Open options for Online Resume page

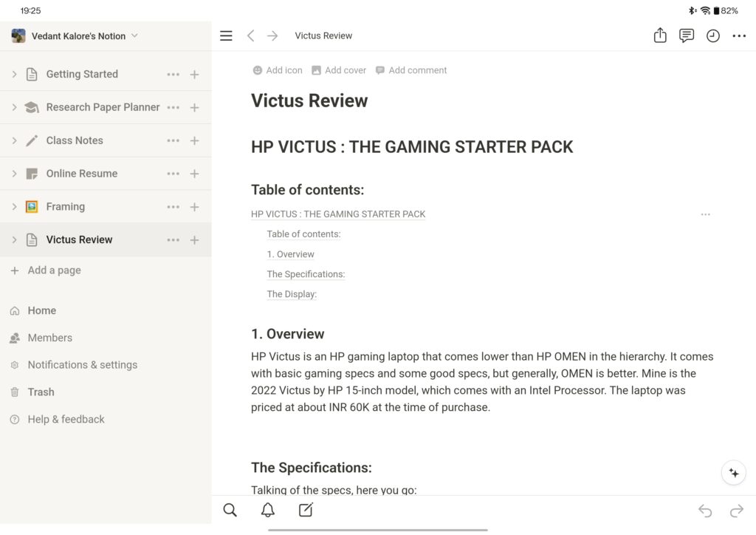tap(173, 174)
